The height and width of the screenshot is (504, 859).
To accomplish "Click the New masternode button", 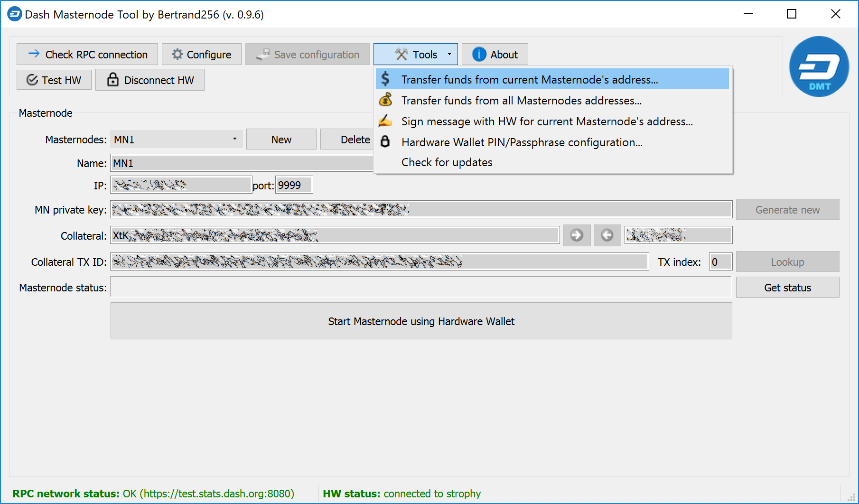I will [281, 140].
